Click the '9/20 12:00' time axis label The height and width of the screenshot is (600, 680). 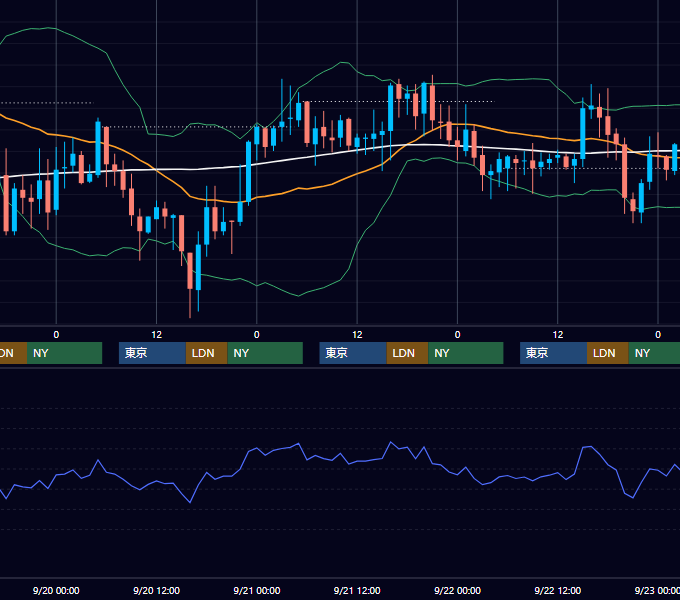[157, 590]
